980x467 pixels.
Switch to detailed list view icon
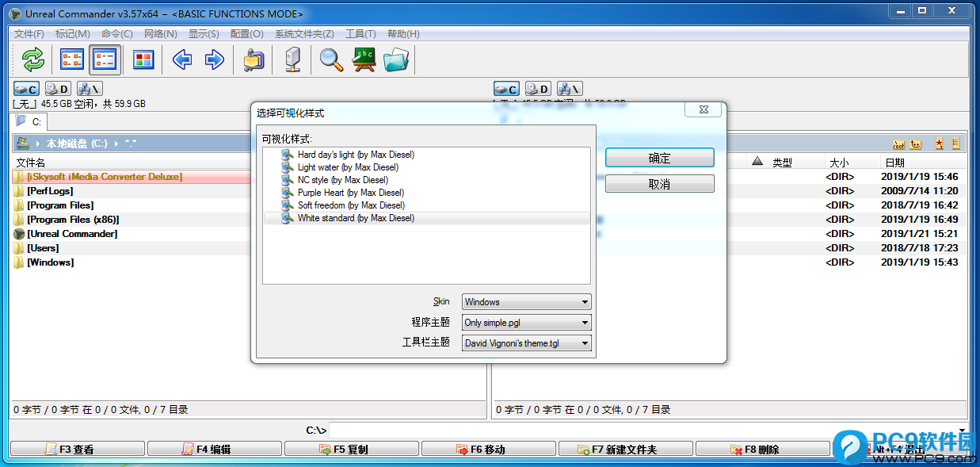pyautogui.click(x=105, y=59)
